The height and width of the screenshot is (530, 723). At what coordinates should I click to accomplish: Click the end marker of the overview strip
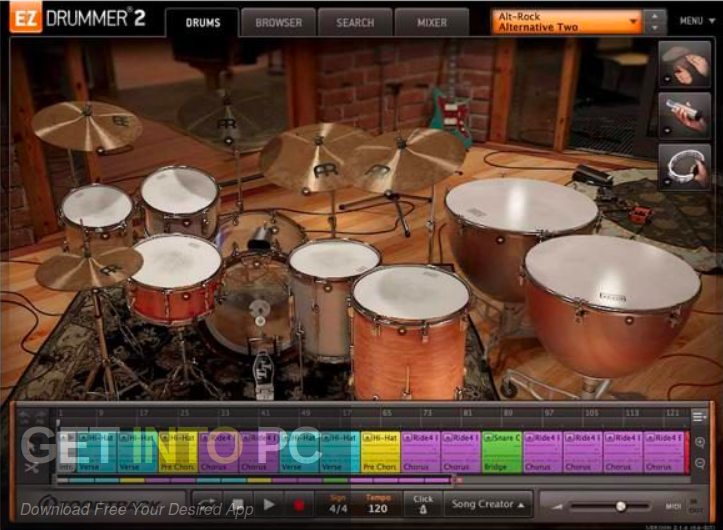[458, 480]
